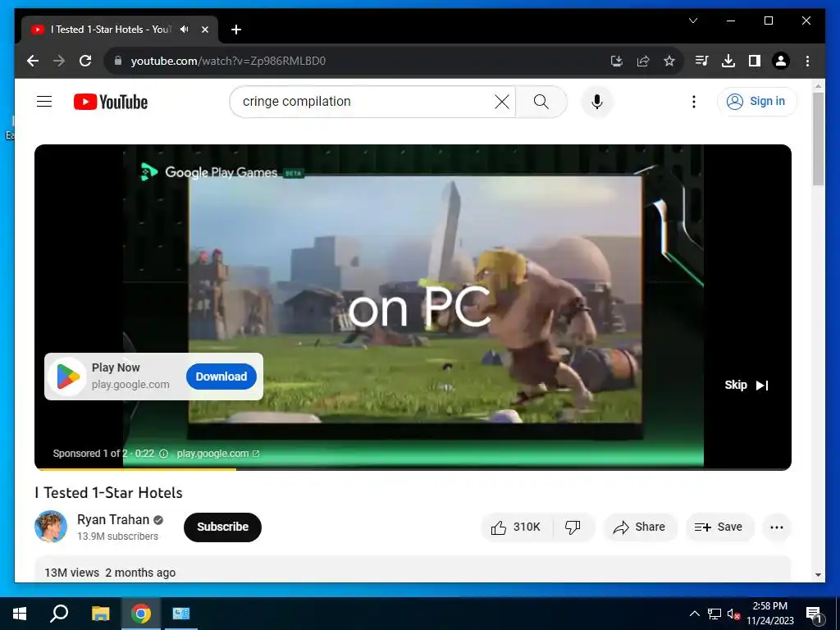Dislike this video

click(x=573, y=527)
